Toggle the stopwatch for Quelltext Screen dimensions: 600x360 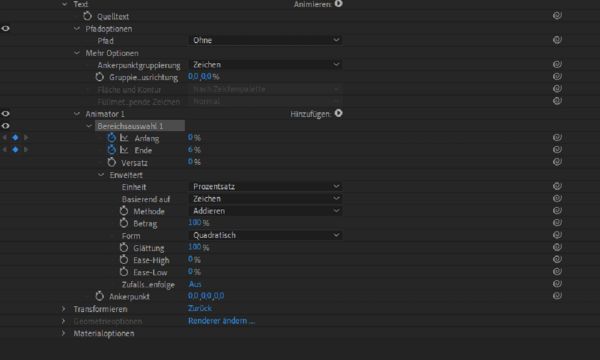pos(87,16)
